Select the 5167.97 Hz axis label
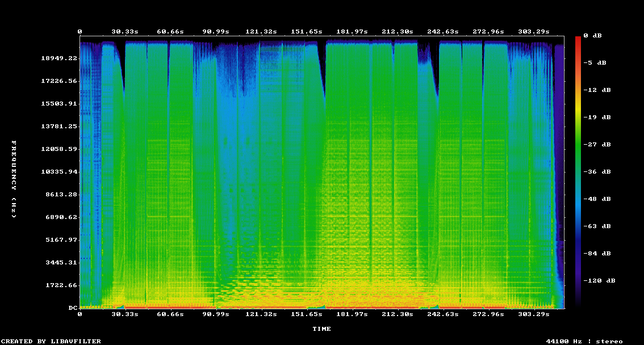 (61, 239)
